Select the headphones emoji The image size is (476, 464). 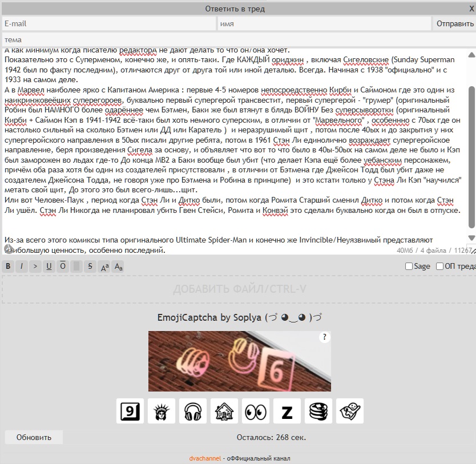point(193,411)
